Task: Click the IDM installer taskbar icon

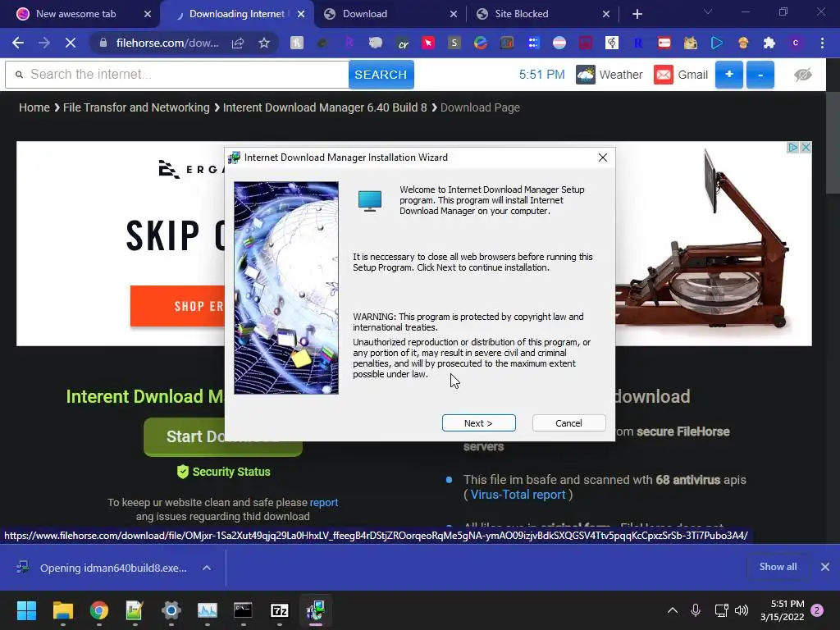Action: click(316, 610)
